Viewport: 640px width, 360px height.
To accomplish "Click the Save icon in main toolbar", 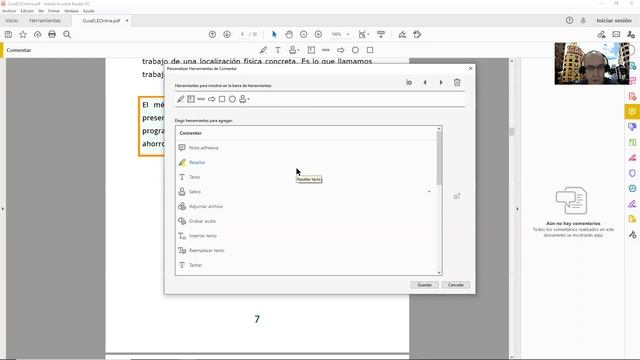I will pos(8,34).
